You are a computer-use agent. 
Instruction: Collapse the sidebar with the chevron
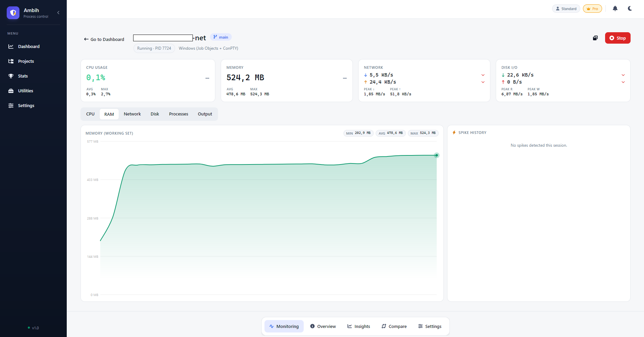(58, 13)
